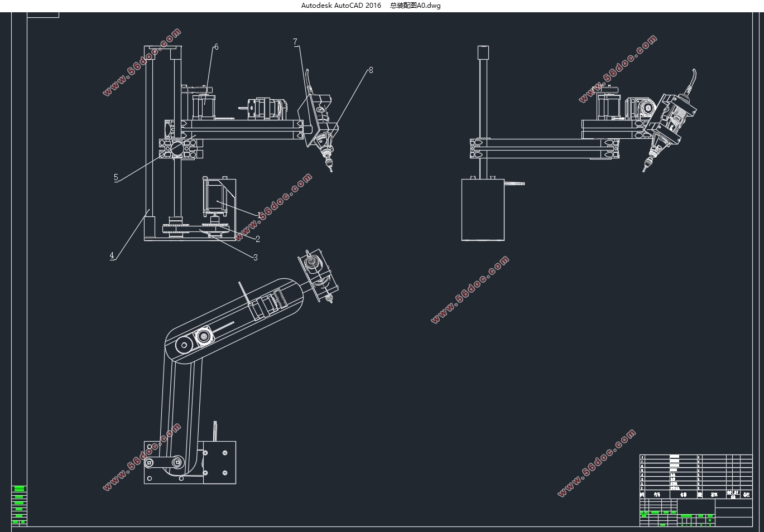Click the title text 总装配图A0.dwg
Image resolution: width=764 pixels, height=532 pixels.
[415, 6]
